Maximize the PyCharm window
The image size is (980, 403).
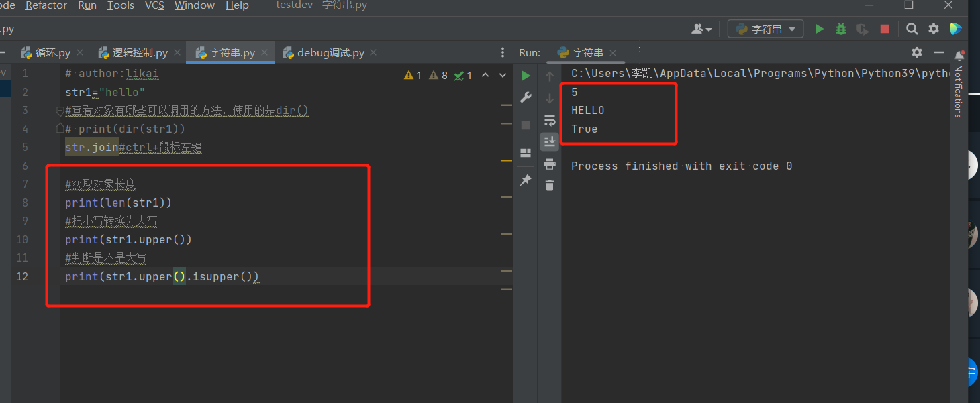point(909,5)
